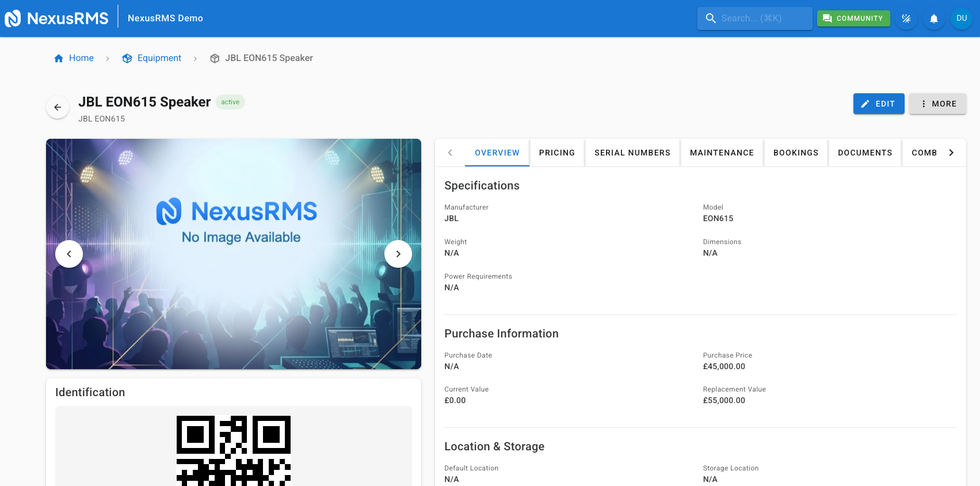Click the Default Location N/A value
Viewport: 980px width, 486px height.
pyautogui.click(x=452, y=479)
